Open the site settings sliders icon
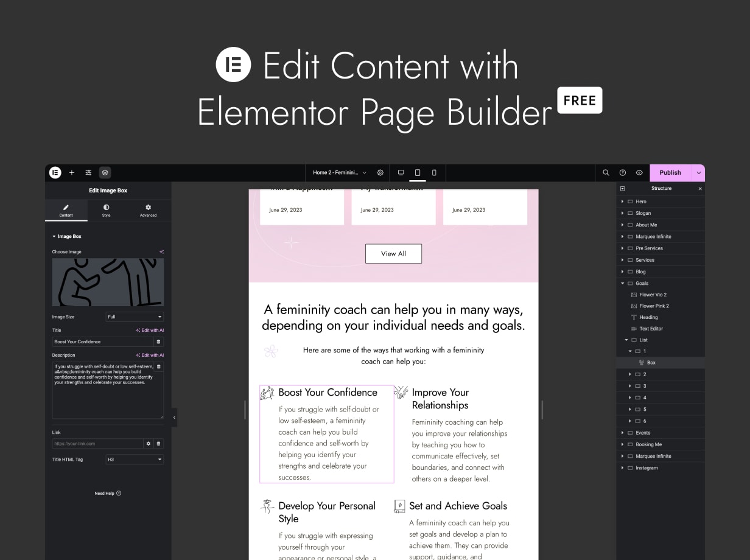 (x=88, y=172)
